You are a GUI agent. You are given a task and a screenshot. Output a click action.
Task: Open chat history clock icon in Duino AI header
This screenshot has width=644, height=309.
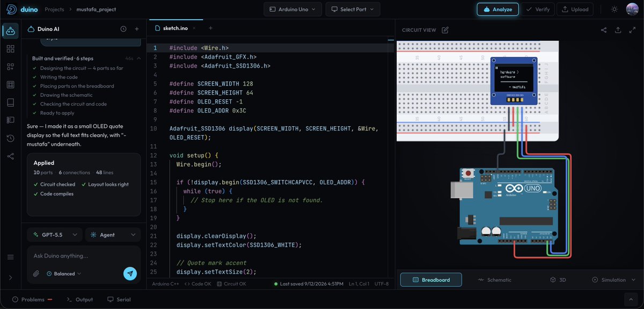pos(123,29)
